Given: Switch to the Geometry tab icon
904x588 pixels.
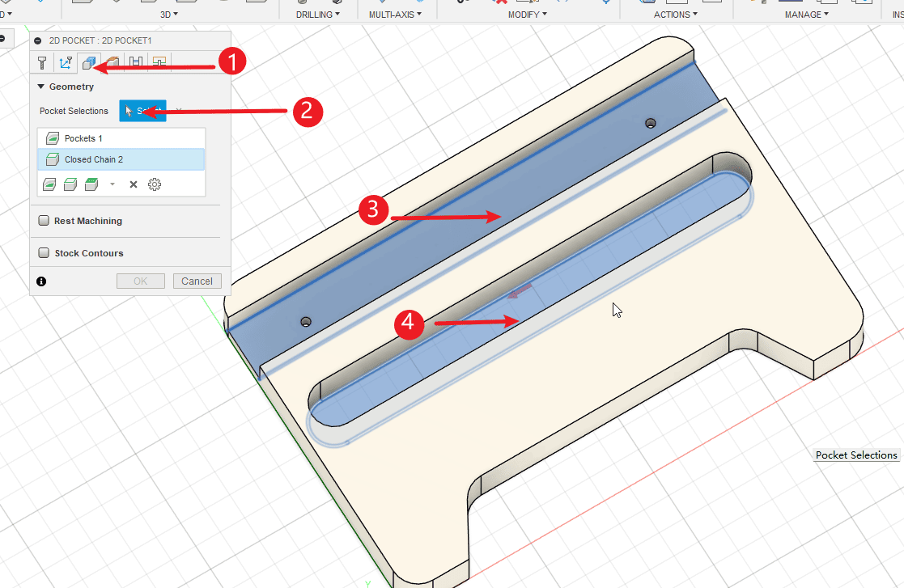Looking at the screenshot, I should coord(89,62).
